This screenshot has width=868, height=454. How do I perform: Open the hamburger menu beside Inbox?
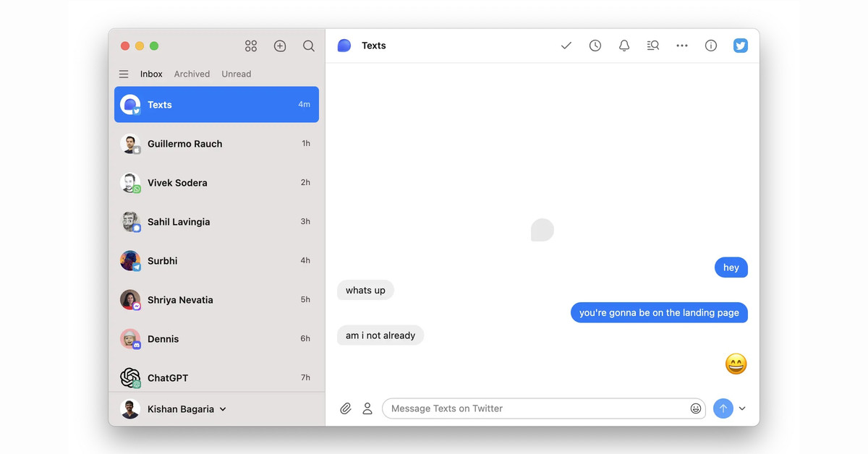[x=124, y=74]
